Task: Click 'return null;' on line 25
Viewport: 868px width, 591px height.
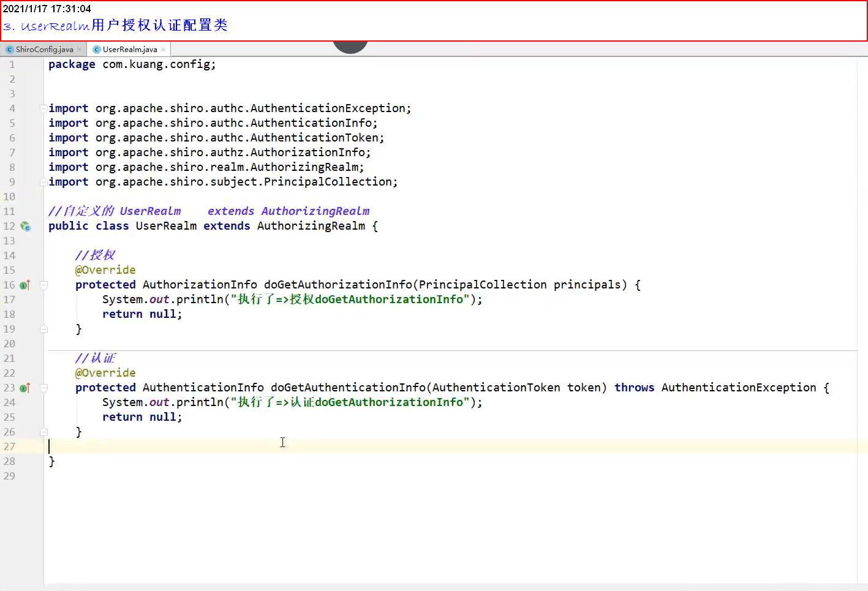Action: tap(142, 417)
